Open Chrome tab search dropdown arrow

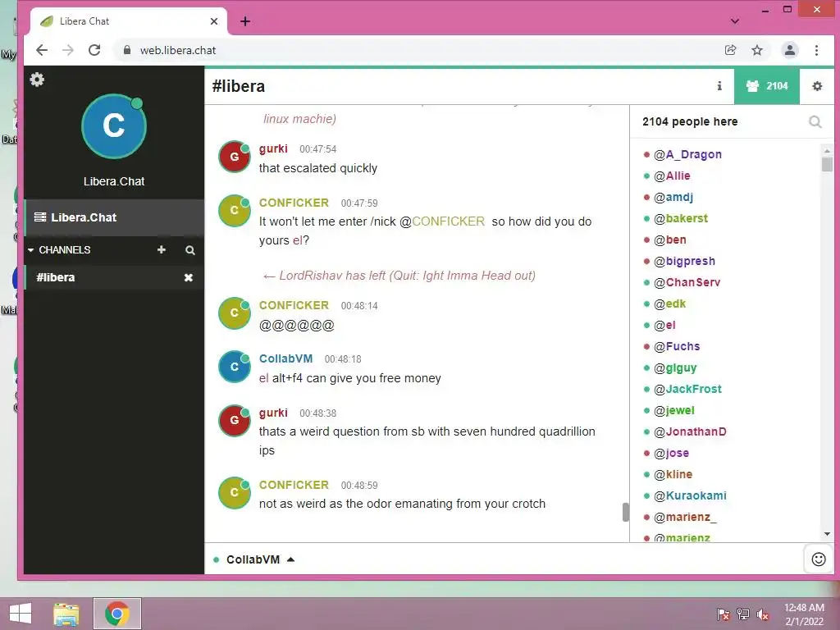(735, 21)
